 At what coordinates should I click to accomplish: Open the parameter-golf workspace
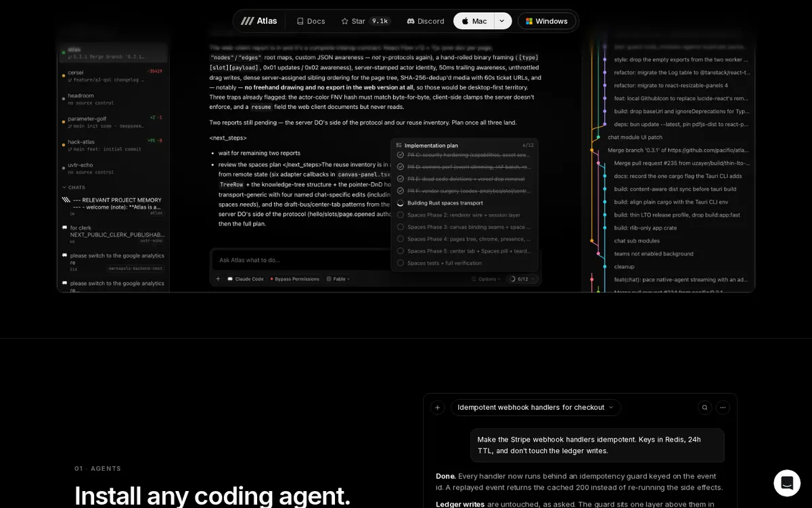(x=112, y=122)
